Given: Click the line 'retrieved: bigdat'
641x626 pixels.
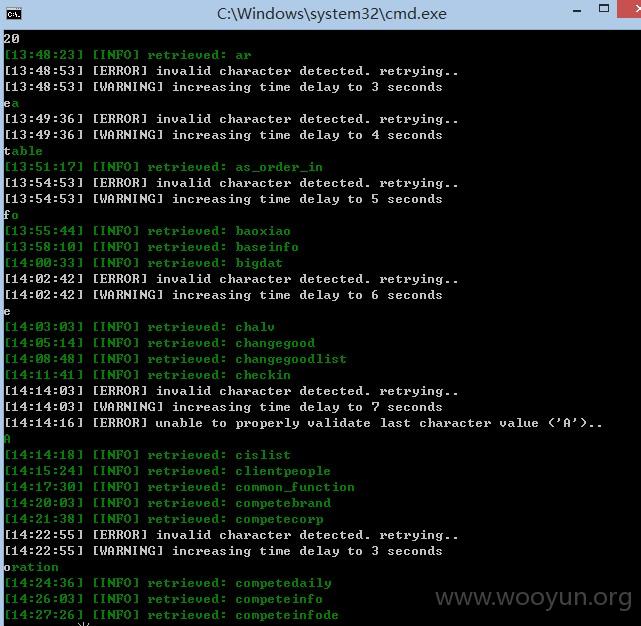Looking at the screenshot, I should point(143,263).
